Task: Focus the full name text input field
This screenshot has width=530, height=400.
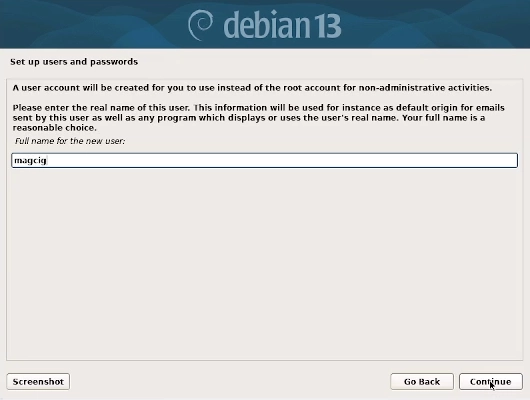Action: pos(265,160)
